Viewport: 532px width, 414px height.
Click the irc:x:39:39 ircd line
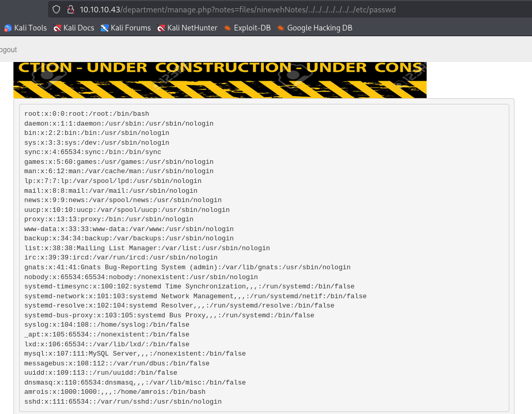[x=121, y=257]
